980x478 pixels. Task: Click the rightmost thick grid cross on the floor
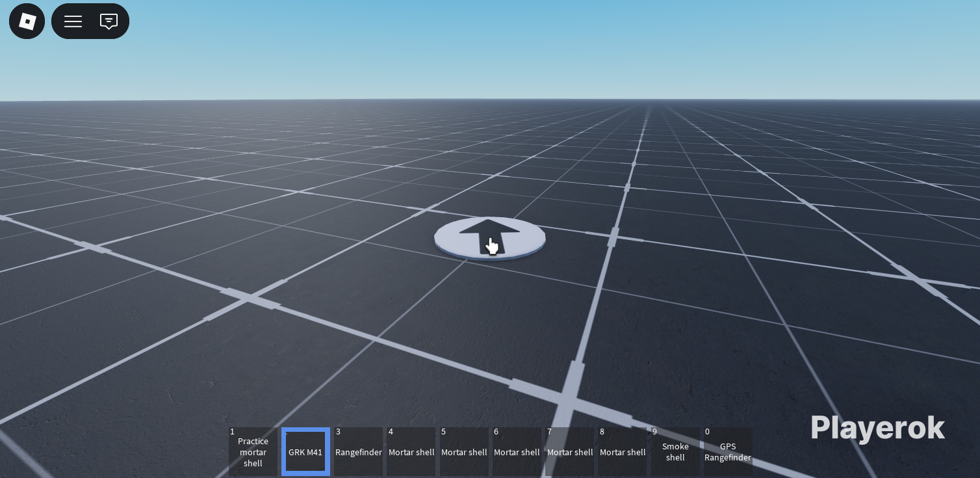point(916,279)
